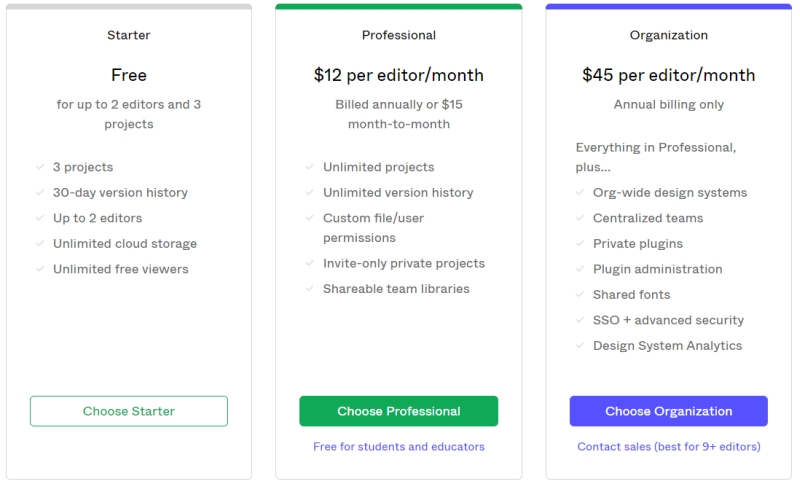This screenshot has width=800, height=484.
Task: Click the Choose Starter button
Action: click(129, 411)
